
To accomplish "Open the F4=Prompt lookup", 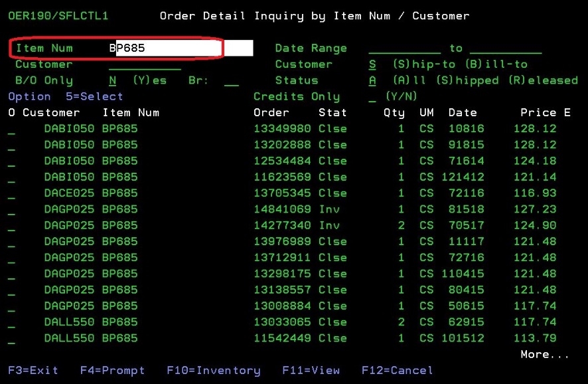I will 111,370.
